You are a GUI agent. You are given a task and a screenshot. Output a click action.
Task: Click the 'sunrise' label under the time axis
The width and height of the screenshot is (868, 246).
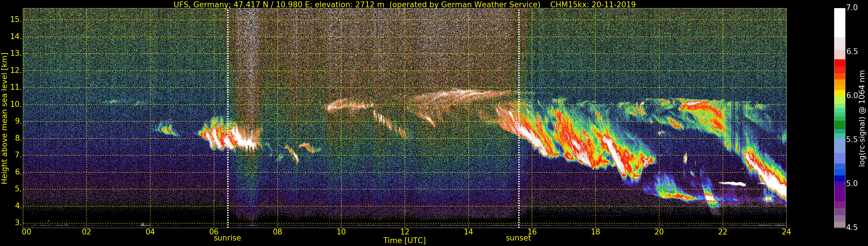tap(227, 238)
